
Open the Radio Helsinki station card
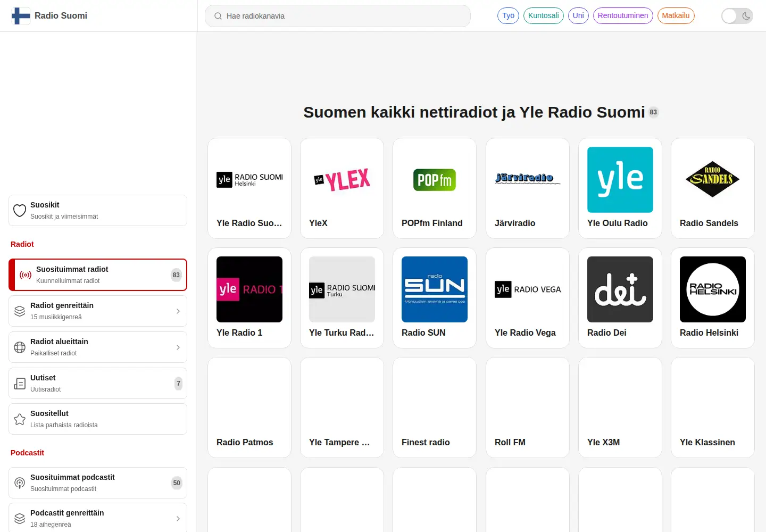point(713,298)
